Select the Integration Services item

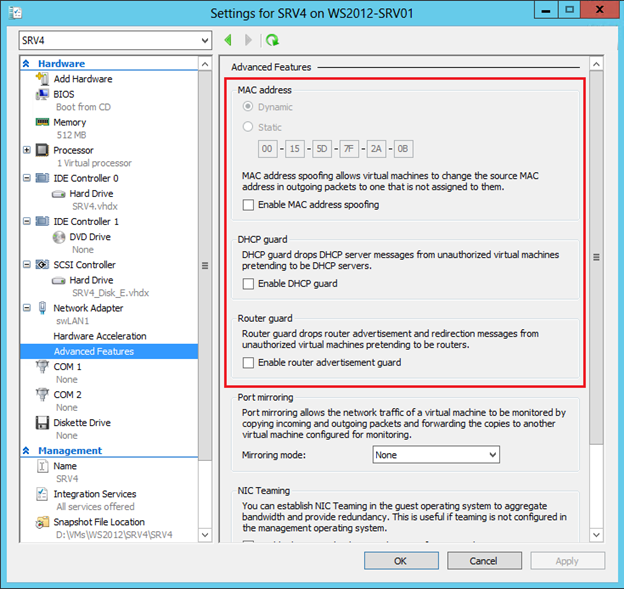click(x=95, y=494)
